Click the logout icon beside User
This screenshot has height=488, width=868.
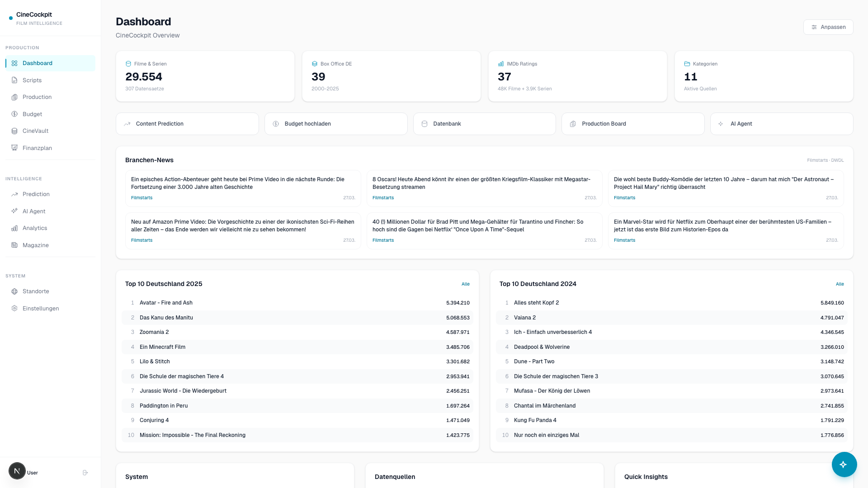85,473
